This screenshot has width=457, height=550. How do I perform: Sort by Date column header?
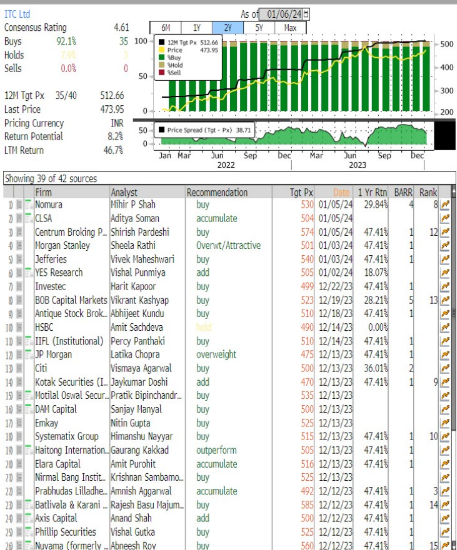coord(334,192)
